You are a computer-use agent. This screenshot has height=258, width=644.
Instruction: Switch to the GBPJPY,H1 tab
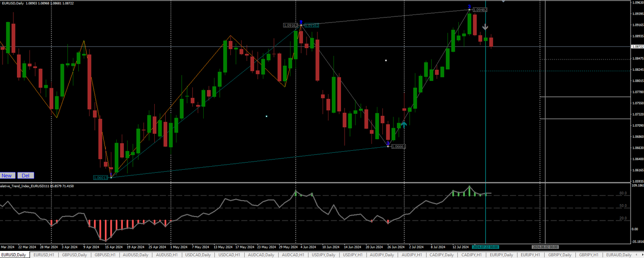click(x=589, y=255)
